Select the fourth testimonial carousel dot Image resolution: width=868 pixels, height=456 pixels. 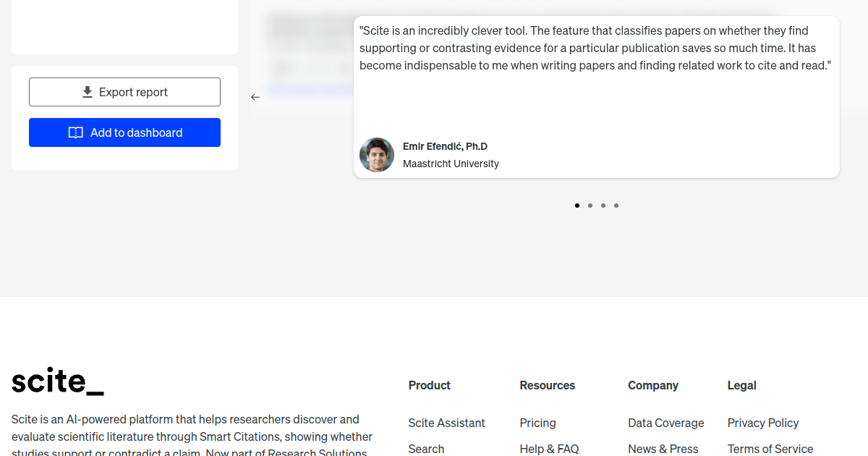616,206
